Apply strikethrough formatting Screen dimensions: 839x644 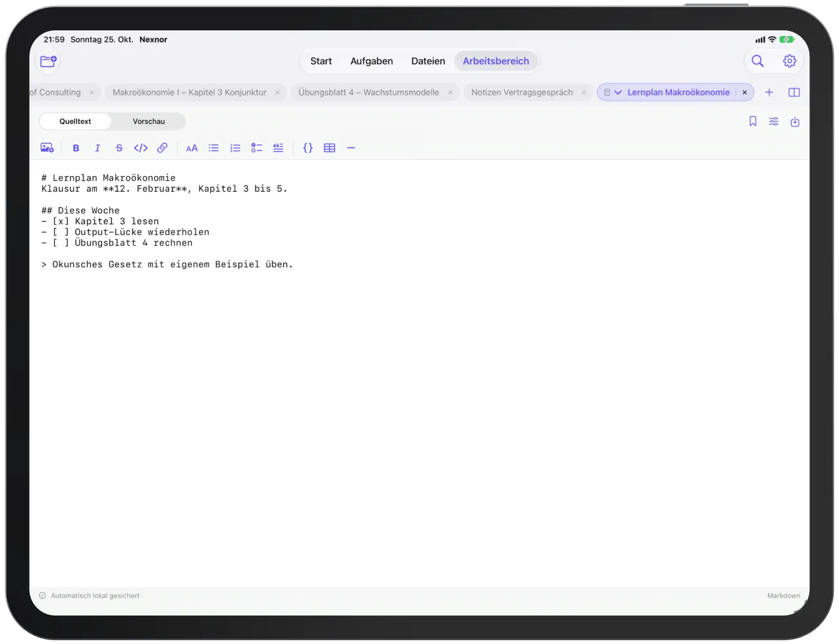(x=119, y=148)
